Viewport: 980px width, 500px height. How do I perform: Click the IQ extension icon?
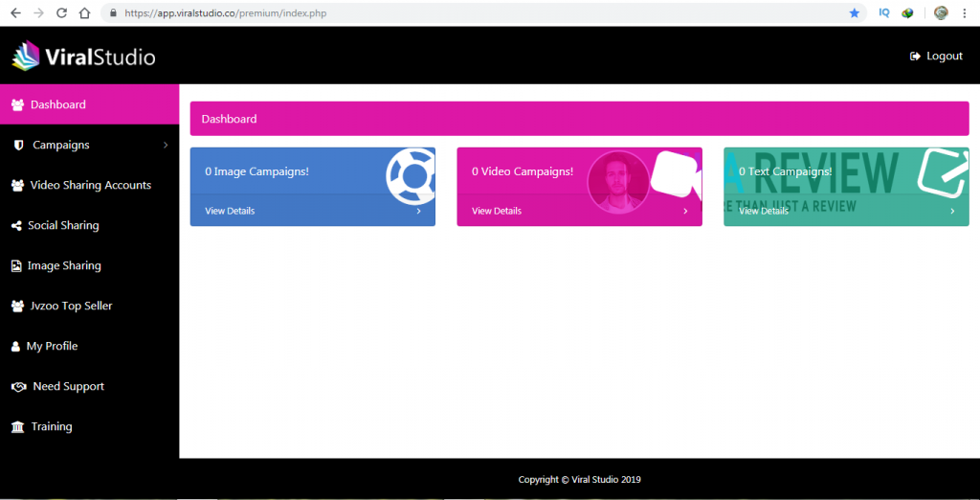884,13
